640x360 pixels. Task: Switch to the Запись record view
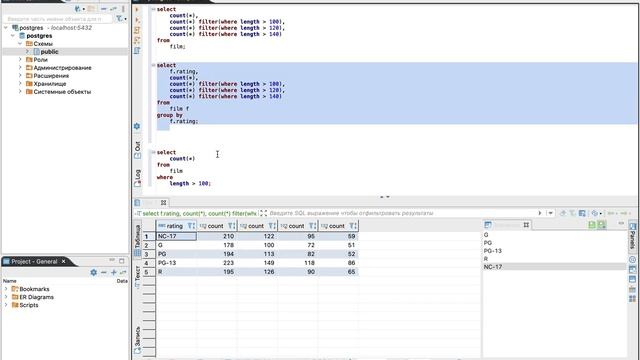(138, 340)
